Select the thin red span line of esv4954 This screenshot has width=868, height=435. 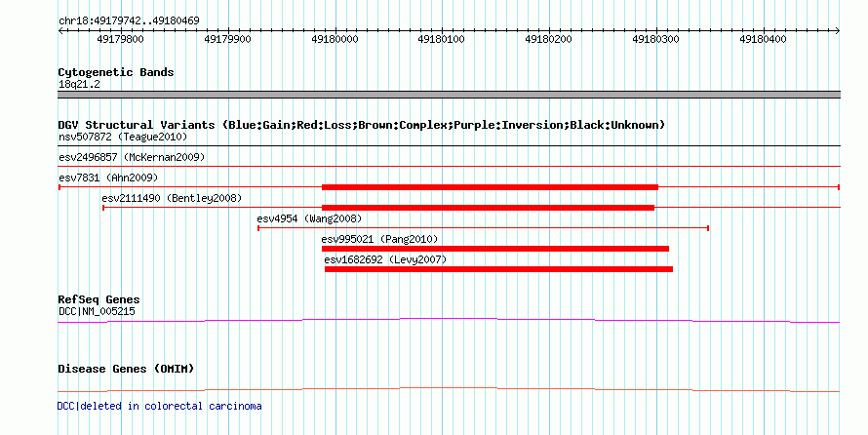click(484, 228)
